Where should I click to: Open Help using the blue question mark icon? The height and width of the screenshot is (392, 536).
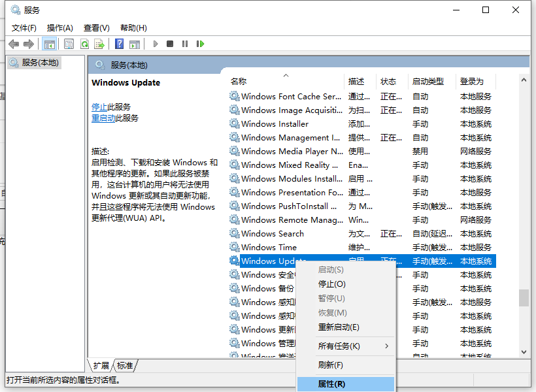pos(120,43)
